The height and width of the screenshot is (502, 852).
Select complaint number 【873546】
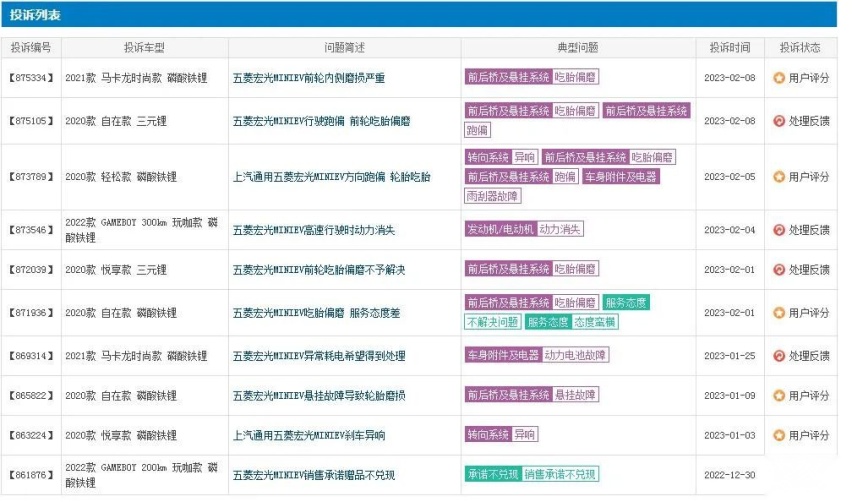point(31,230)
